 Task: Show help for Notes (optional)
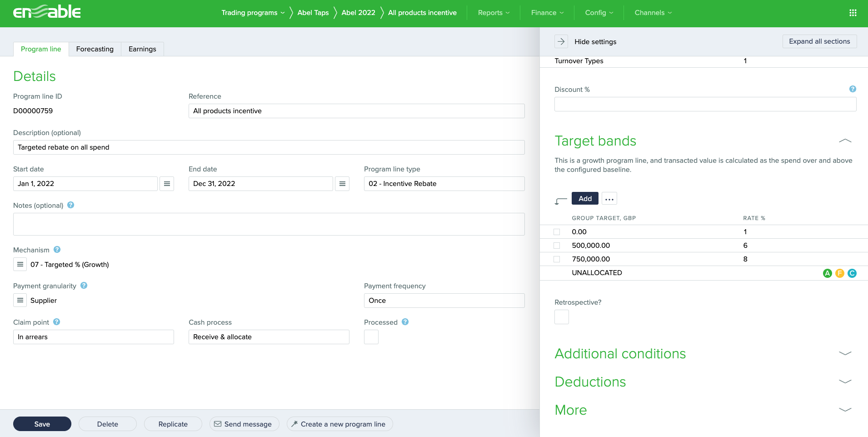click(71, 205)
